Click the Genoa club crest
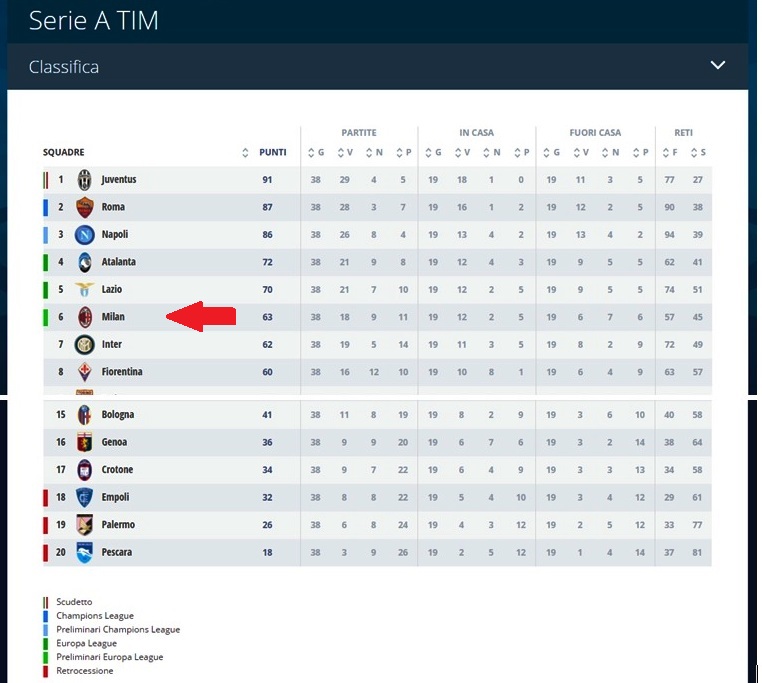 [x=85, y=442]
